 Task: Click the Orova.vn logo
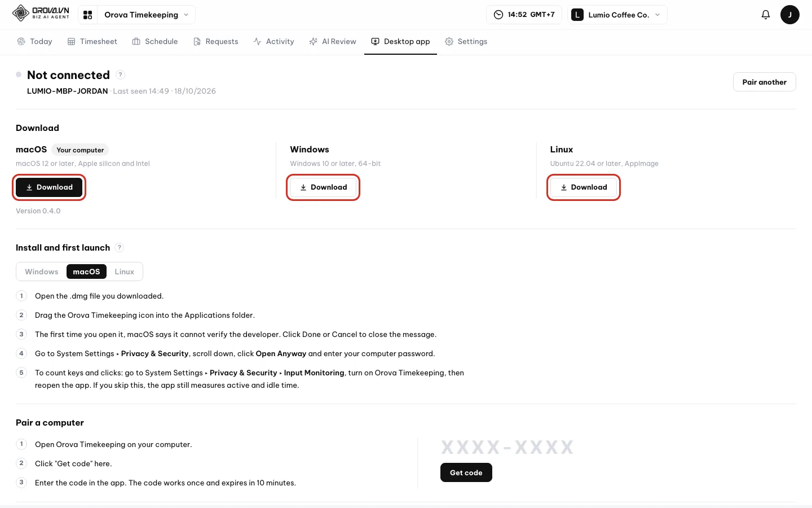tap(41, 14)
